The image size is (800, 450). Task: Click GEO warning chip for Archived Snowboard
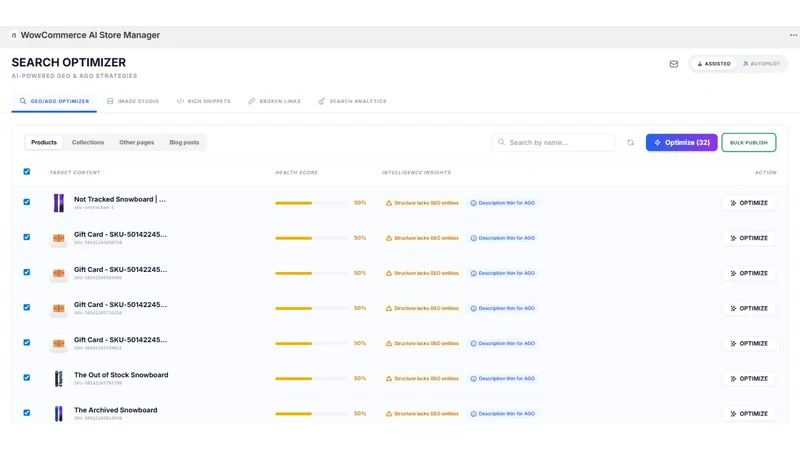point(422,414)
